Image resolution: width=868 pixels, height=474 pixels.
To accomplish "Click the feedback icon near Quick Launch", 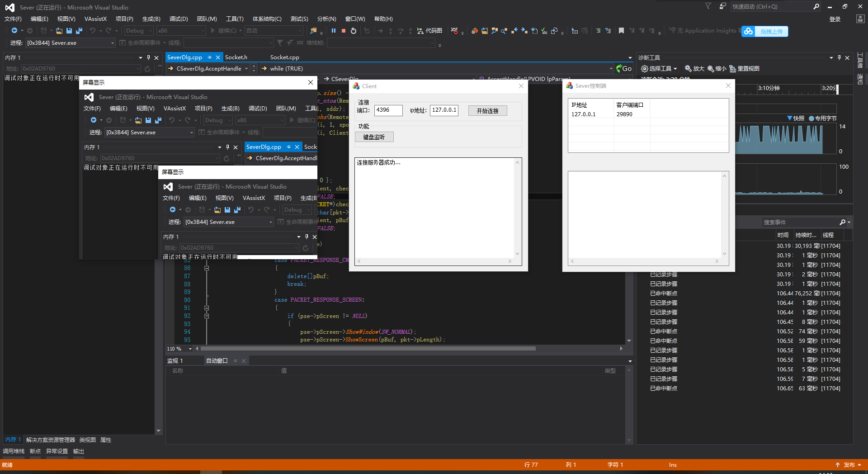I will click(x=723, y=6).
